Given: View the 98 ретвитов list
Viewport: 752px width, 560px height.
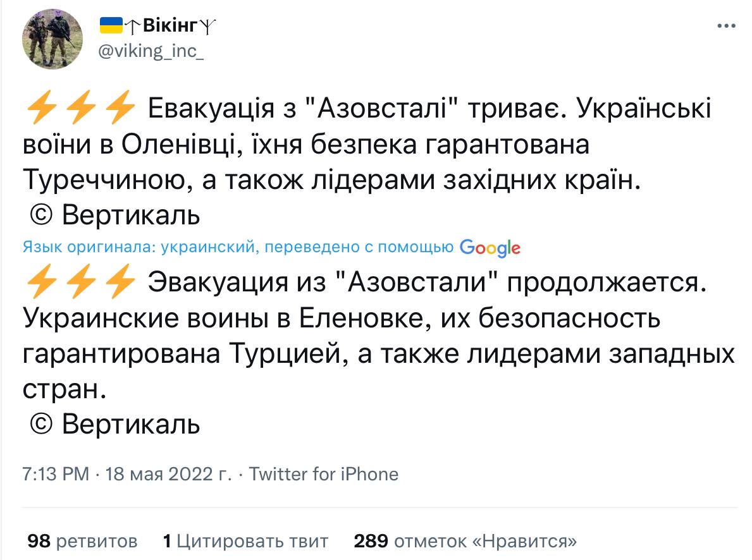Looking at the screenshot, I should [x=82, y=541].
